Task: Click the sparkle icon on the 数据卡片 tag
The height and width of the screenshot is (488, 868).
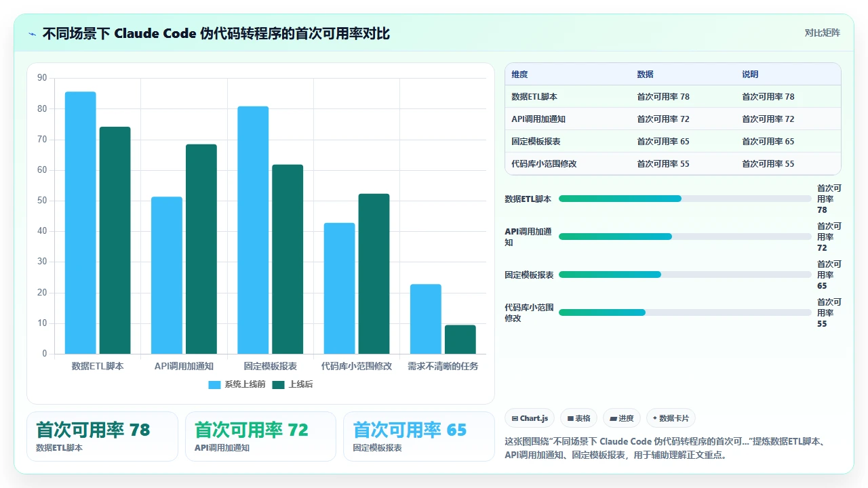Action: tap(655, 419)
